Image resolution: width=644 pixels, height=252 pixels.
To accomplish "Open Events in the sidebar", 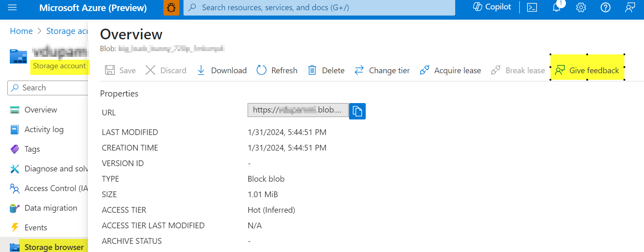I will tap(36, 227).
